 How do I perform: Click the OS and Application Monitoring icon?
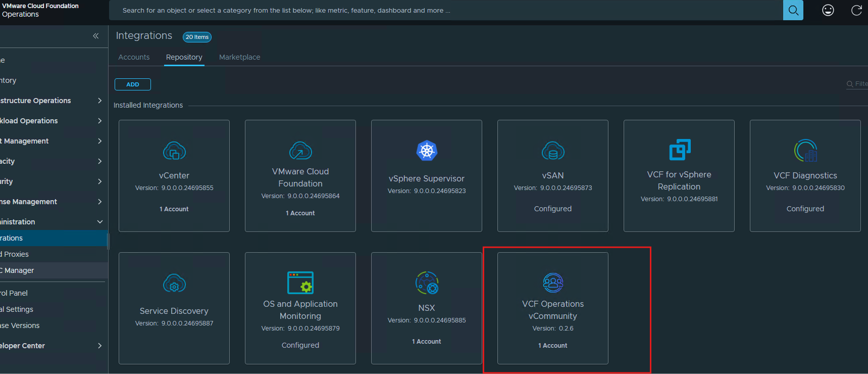tap(300, 283)
